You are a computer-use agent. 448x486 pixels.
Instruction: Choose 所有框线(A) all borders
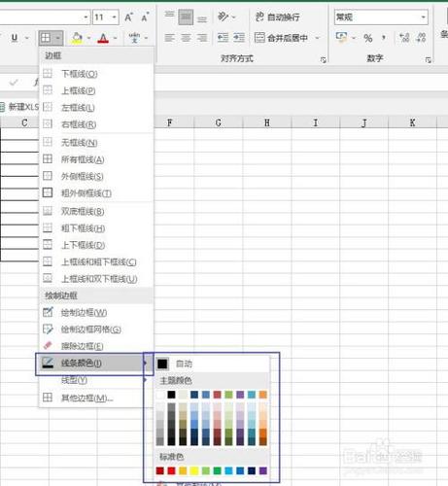click(96, 159)
